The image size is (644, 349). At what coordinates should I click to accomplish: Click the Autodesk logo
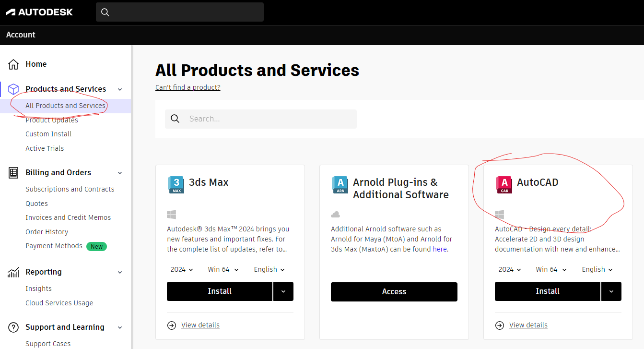39,12
